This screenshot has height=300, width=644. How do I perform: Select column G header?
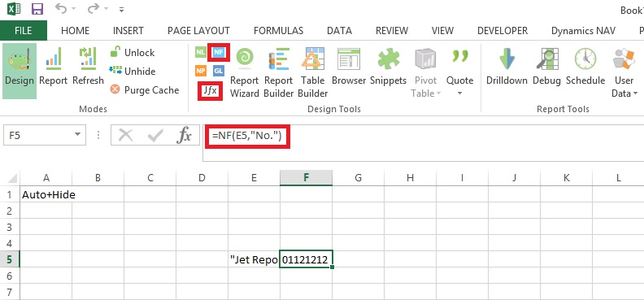pos(358,178)
